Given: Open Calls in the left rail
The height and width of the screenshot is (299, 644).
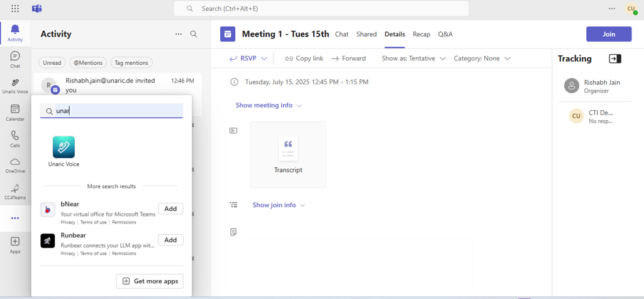Looking at the screenshot, I should click(15, 139).
